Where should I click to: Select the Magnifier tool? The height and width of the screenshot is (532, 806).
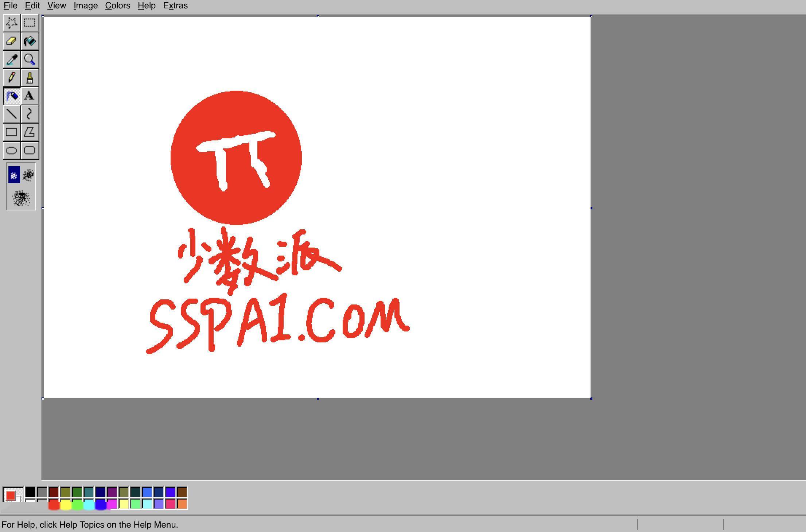pyautogui.click(x=30, y=59)
